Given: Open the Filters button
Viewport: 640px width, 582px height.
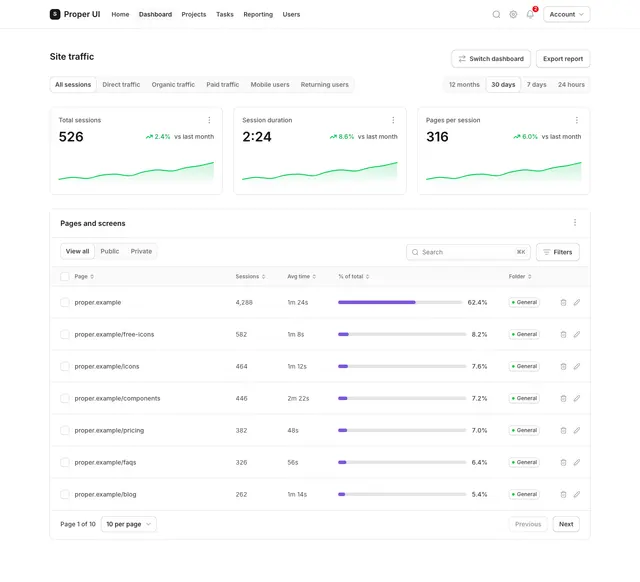Looking at the screenshot, I should tap(558, 252).
